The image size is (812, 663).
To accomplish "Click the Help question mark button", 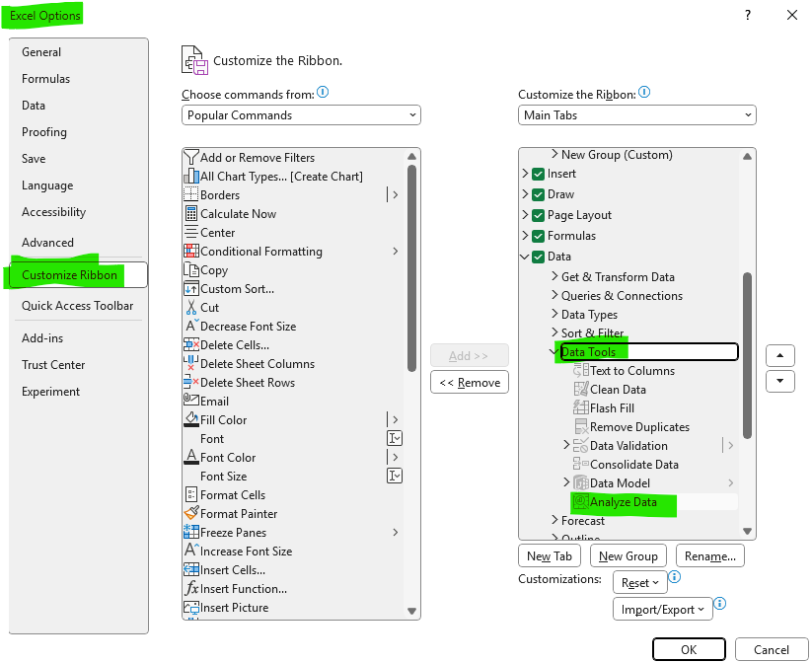I will point(747,15).
